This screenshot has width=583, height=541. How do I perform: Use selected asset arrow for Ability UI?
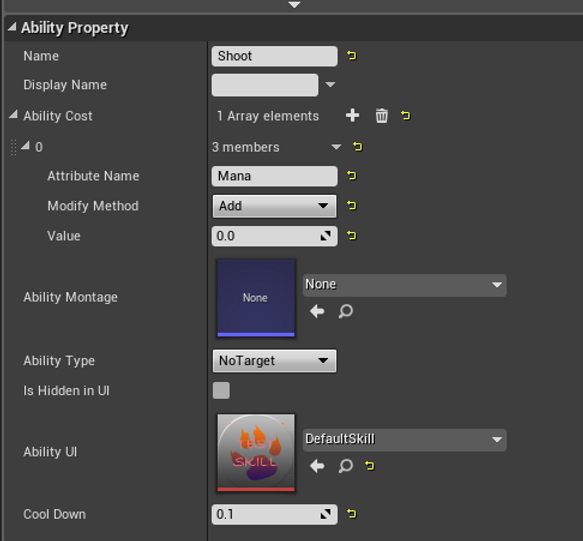(317, 466)
